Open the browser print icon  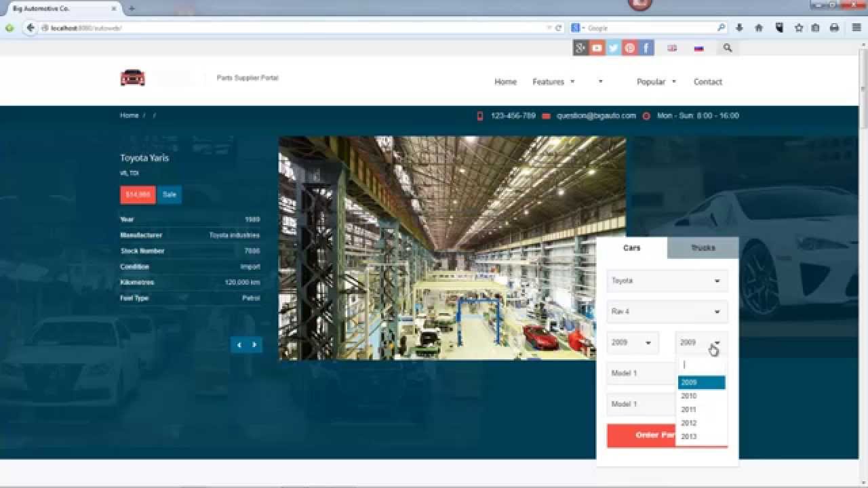[x=834, y=28]
